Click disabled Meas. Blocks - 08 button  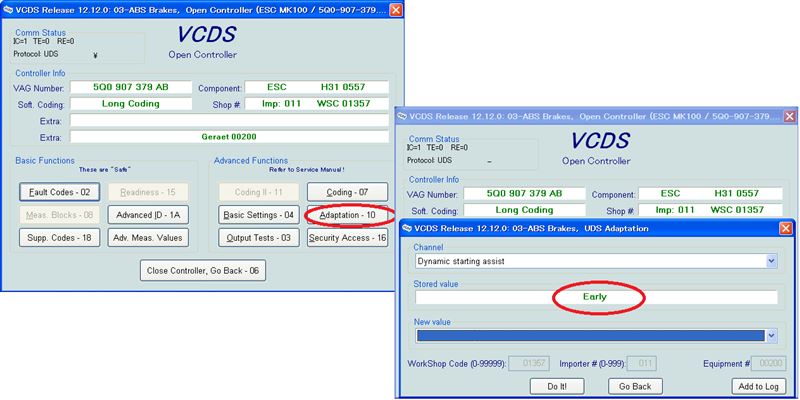pos(60,215)
